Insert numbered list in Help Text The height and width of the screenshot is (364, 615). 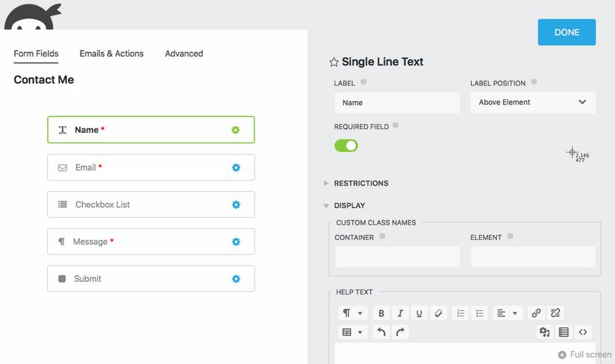coord(461,313)
